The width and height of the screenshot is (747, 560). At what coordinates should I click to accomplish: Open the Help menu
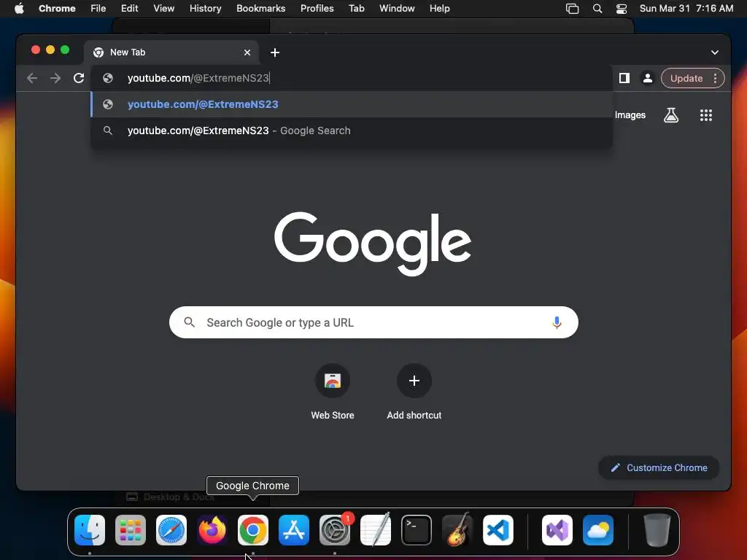pyautogui.click(x=439, y=9)
